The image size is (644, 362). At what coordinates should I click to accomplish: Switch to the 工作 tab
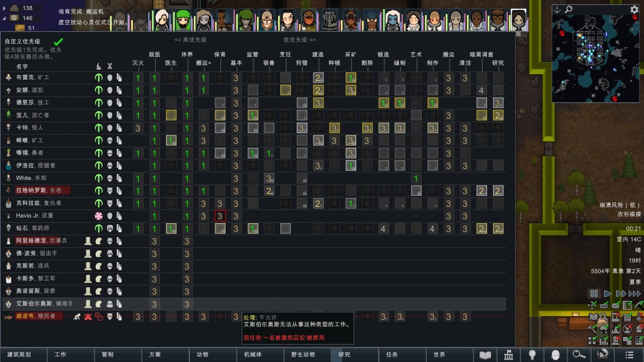71,354
